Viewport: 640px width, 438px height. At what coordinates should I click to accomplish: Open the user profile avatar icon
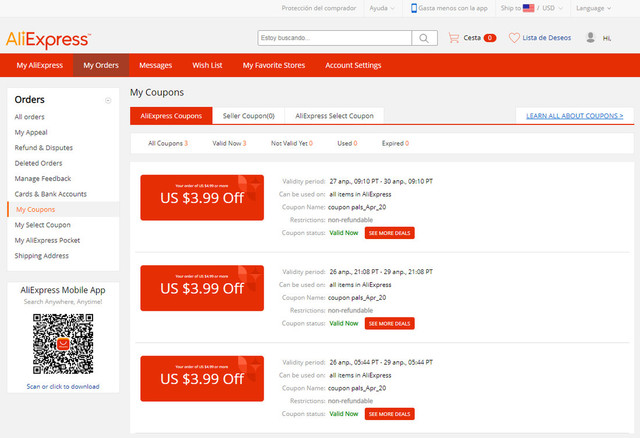(x=590, y=38)
